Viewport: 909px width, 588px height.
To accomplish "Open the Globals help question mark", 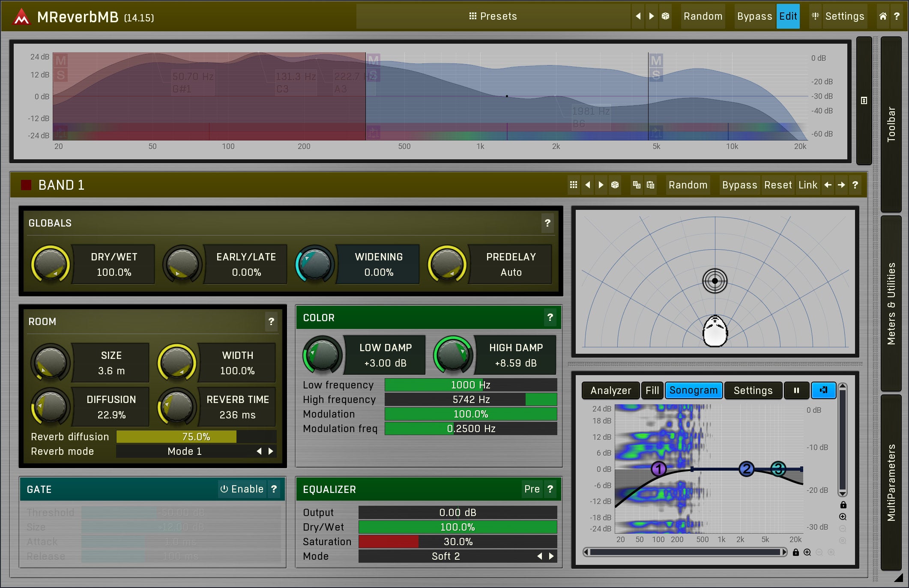I will pos(547,223).
